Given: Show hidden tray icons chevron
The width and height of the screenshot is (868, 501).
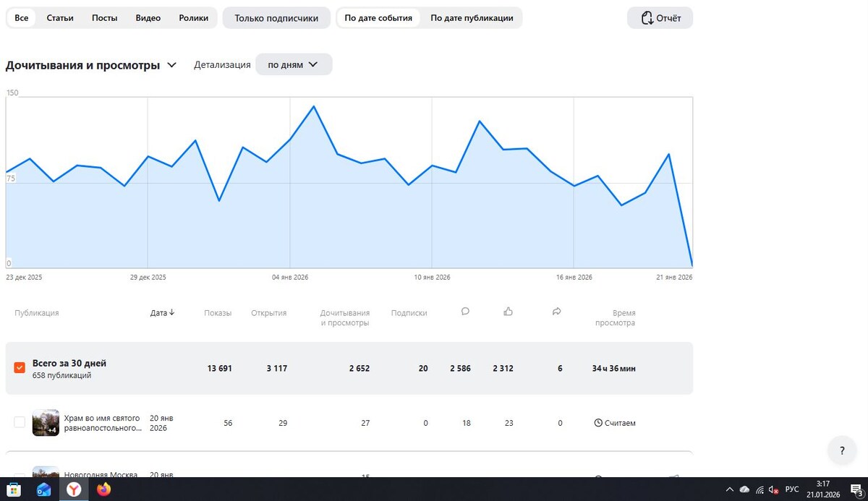Looking at the screenshot, I should point(729,489).
